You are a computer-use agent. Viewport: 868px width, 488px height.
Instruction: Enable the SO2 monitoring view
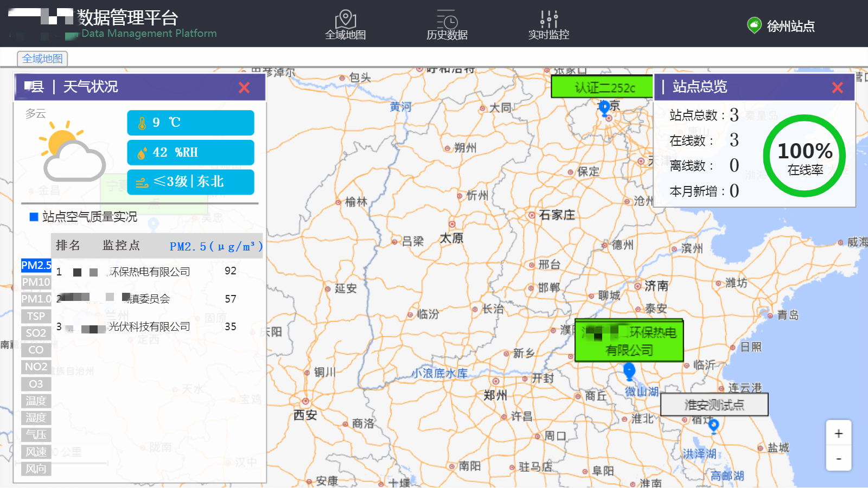click(35, 333)
